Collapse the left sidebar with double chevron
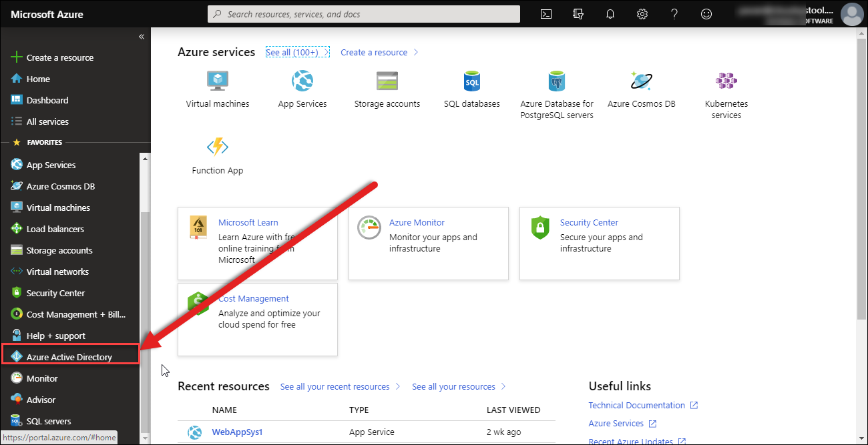Viewport: 868px width, 445px height. click(142, 37)
